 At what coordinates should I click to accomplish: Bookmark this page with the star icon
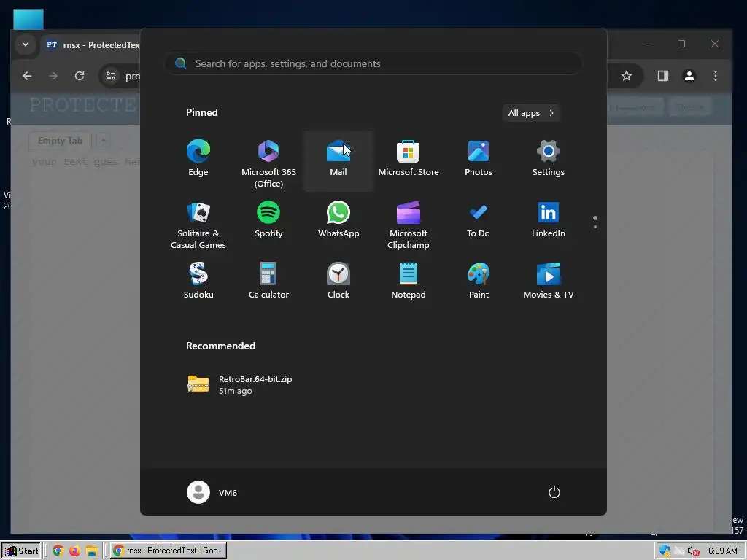627,76
